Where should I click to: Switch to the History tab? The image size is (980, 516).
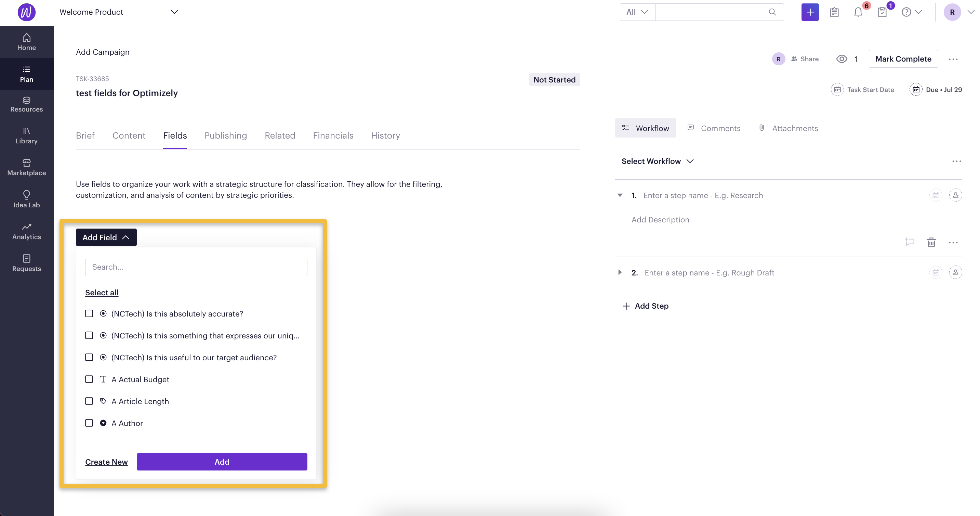(385, 136)
